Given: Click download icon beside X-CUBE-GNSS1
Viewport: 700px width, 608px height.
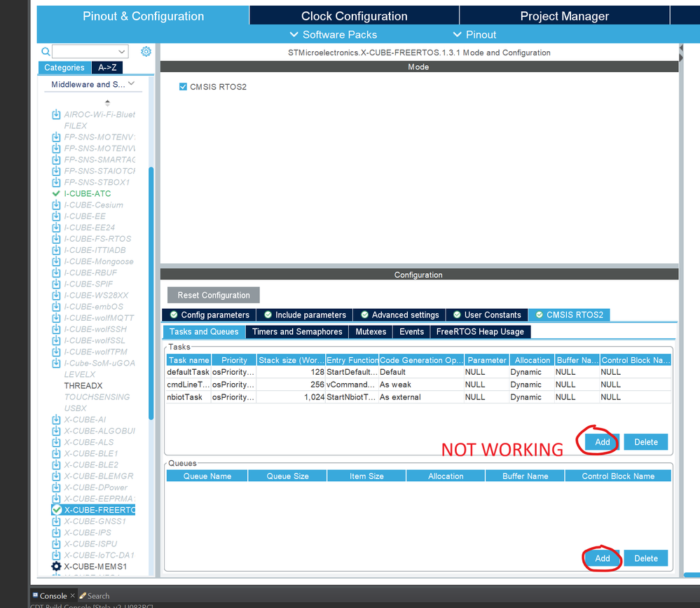Looking at the screenshot, I should pos(56,521).
